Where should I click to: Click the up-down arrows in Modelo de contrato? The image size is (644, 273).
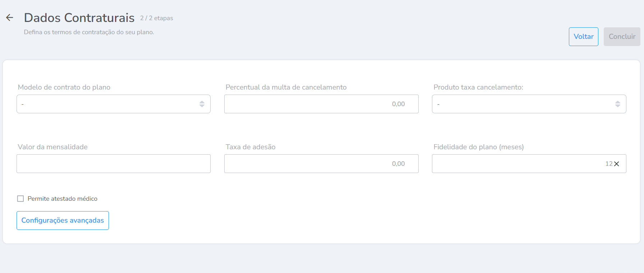pyautogui.click(x=202, y=104)
